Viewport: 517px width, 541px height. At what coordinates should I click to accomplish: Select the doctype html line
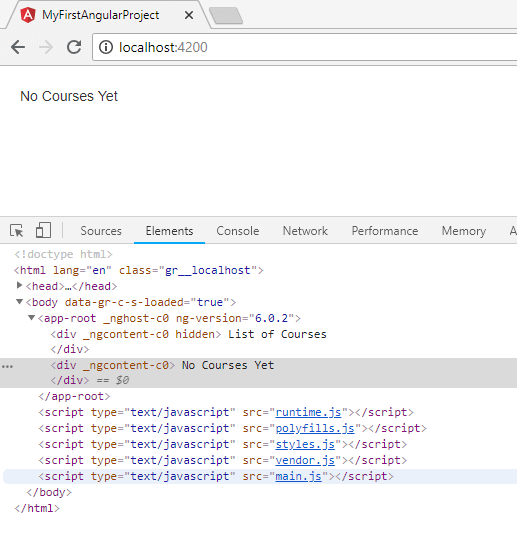tap(63, 254)
